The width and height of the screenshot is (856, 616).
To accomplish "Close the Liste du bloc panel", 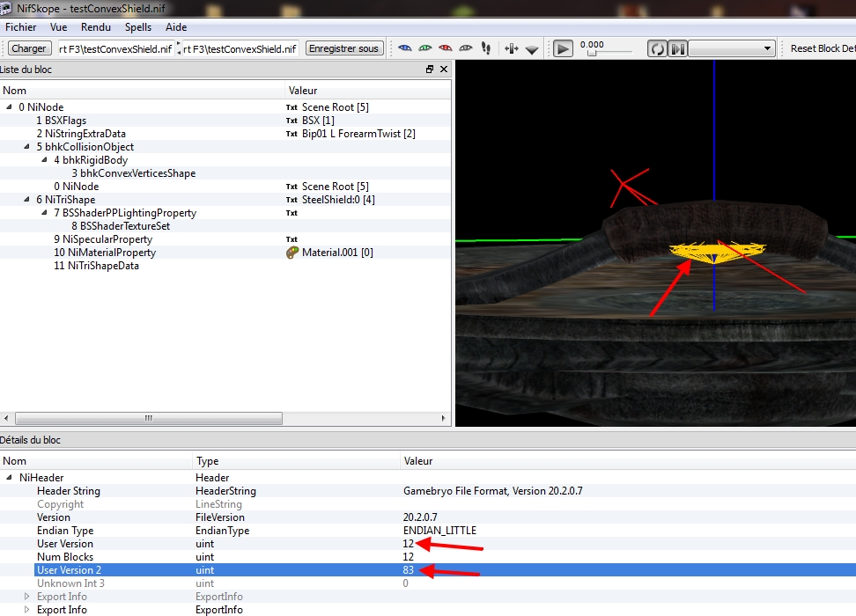I will tap(444, 69).
